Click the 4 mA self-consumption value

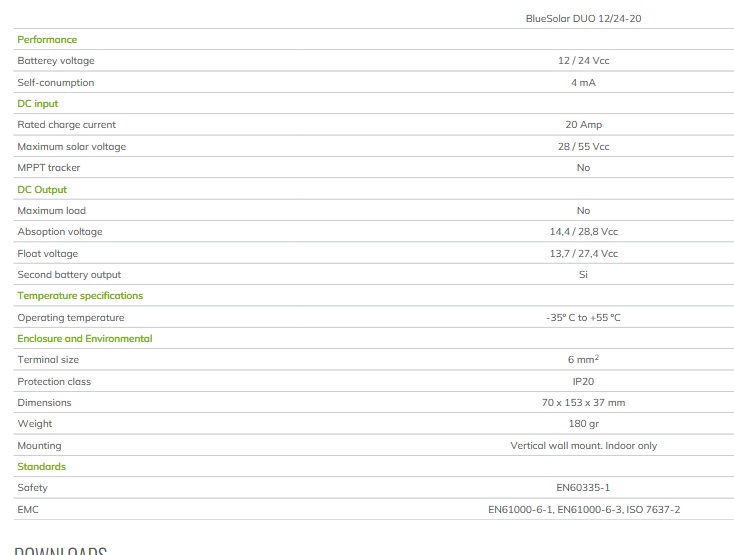click(x=583, y=83)
